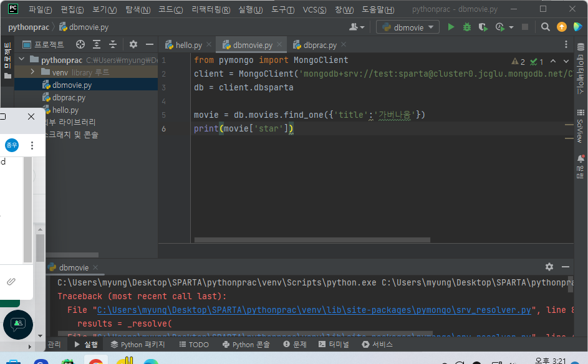Open the code-with-me user icon
This screenshot has width=588, height=364.
coord(354,27)
